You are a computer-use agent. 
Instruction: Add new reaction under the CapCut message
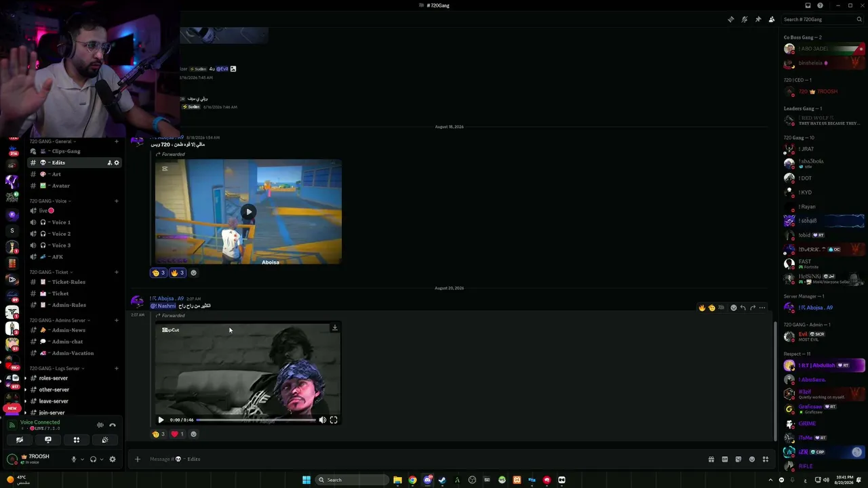193,434
